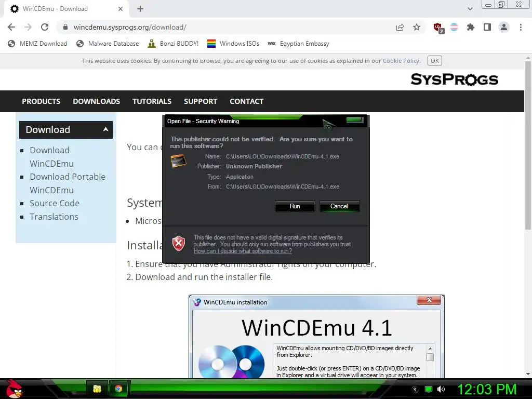Open the PRODUCTS navigation menu

(x=41, y=101)
